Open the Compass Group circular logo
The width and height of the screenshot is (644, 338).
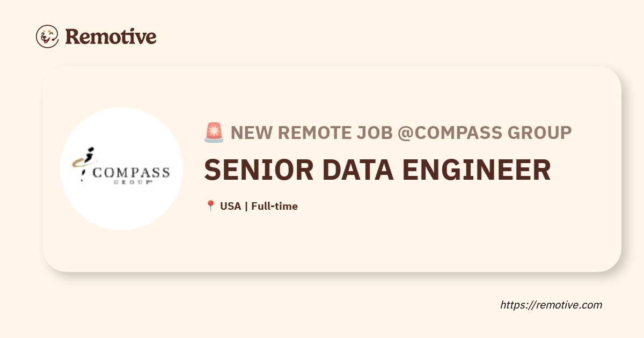point(121,168)
